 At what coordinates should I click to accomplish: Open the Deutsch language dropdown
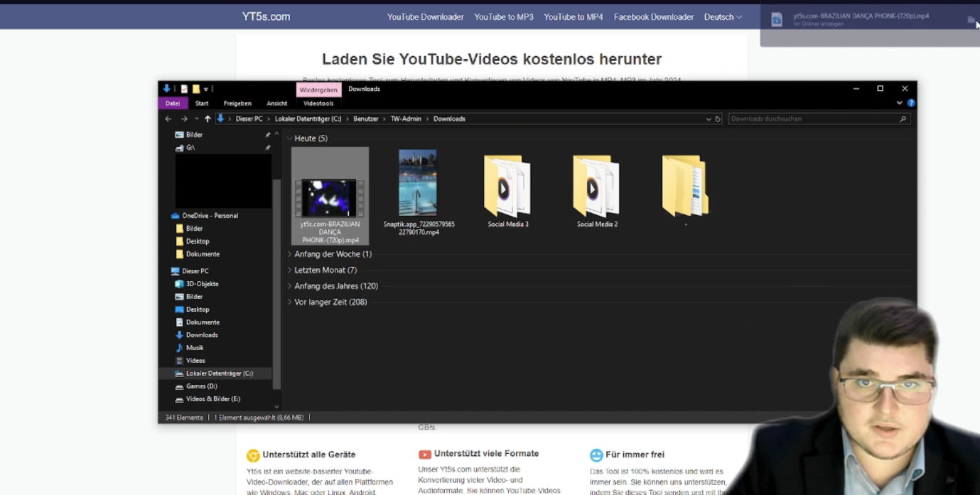[723, 17]
